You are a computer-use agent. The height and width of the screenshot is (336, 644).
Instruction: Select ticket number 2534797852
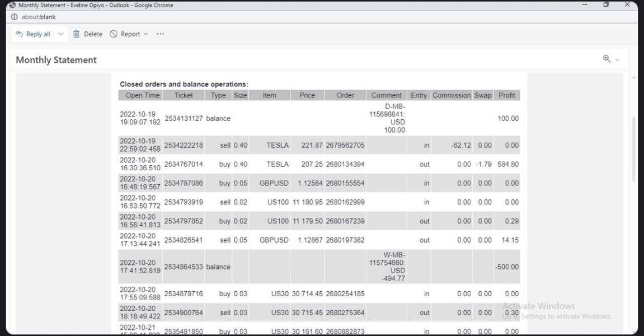coord(184,221)
